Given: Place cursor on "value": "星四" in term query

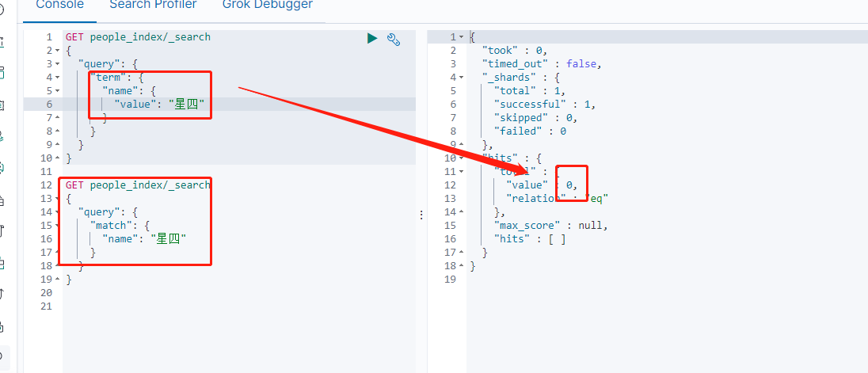Looking at the screenshot, I should tap(159, 105).
